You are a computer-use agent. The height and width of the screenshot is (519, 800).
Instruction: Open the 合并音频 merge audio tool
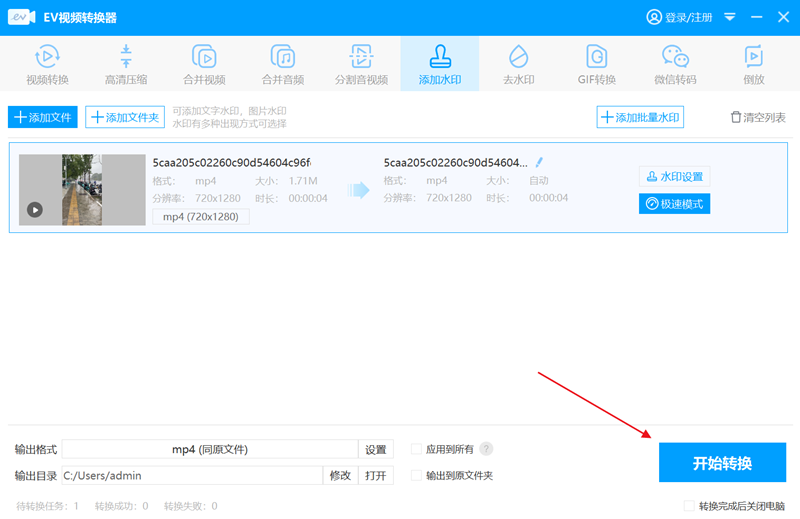tap(283, 64)
